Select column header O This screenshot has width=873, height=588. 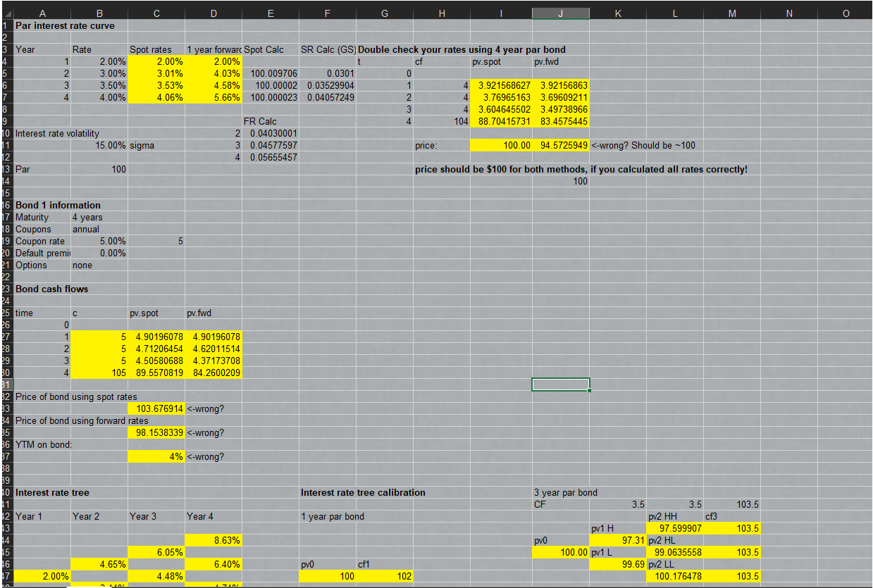click(x=845, y=13)
